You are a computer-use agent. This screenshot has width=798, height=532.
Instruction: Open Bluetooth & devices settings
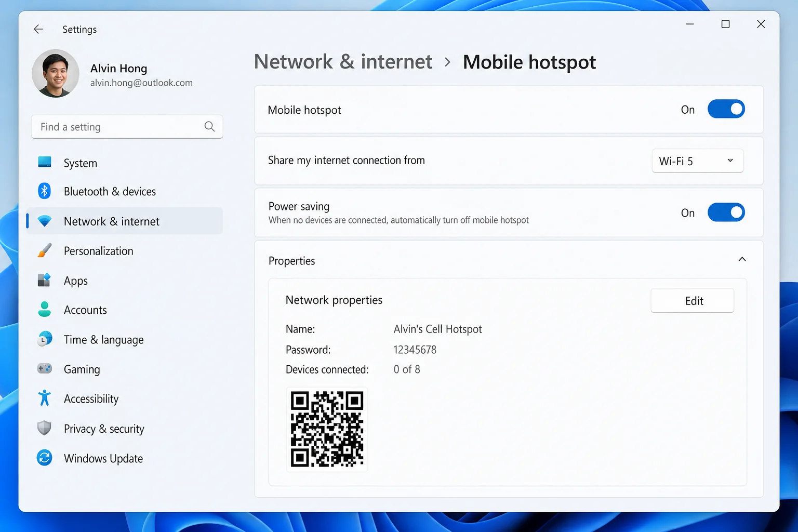click(125, 191)
